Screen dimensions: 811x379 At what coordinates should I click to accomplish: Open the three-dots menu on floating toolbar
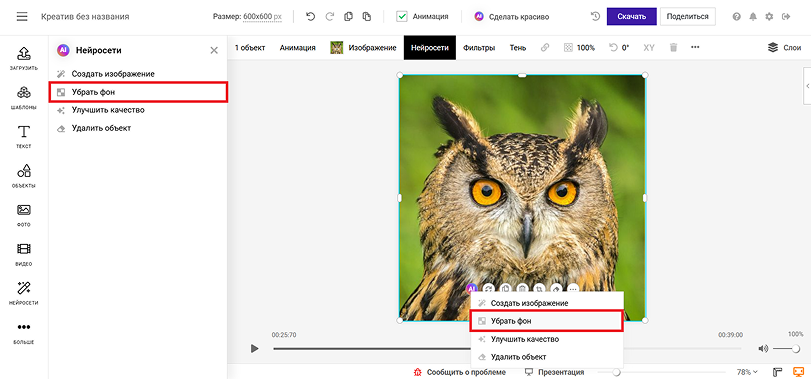coord(573,289)
